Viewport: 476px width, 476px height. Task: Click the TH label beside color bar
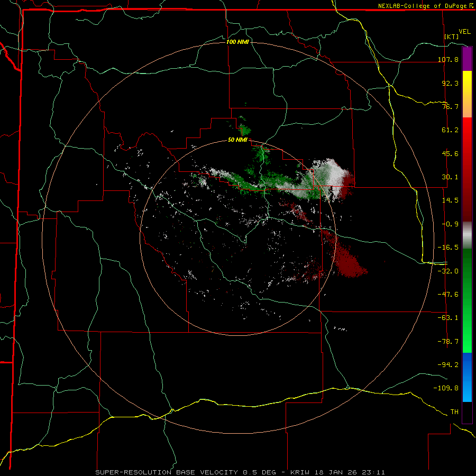pyautogui.click(x=454, y=412)
